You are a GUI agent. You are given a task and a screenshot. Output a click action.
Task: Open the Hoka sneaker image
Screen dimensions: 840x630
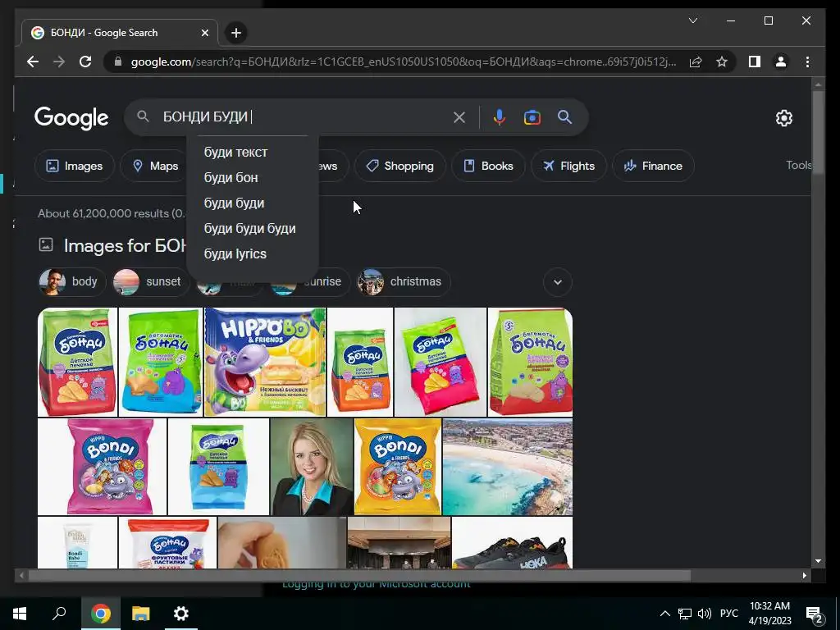click(512, 543)
